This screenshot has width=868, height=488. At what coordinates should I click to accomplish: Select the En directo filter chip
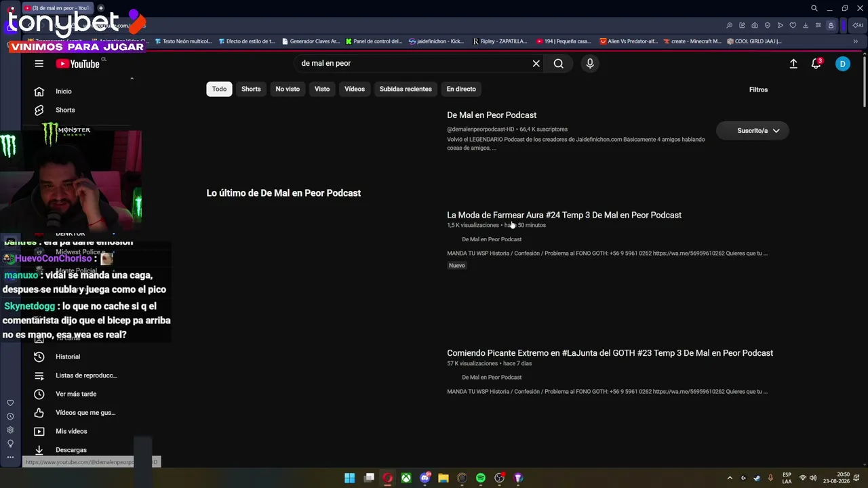coord(461,89)
